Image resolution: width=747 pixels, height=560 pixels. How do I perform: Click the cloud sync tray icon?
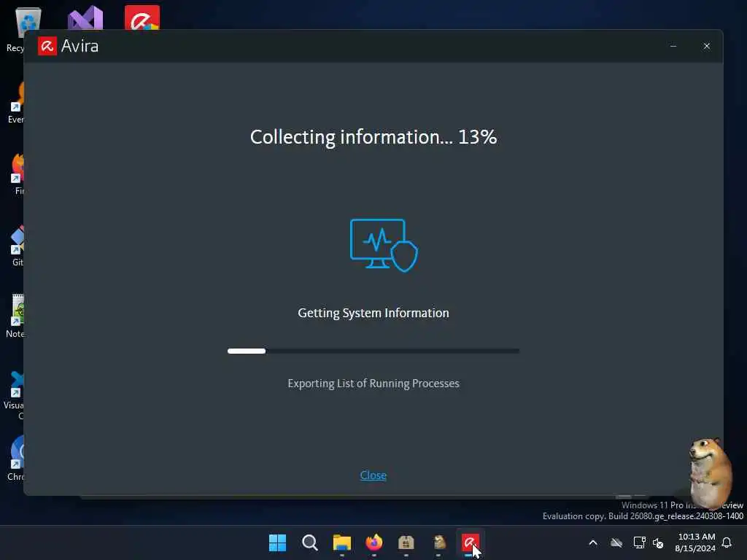(616, 542)
